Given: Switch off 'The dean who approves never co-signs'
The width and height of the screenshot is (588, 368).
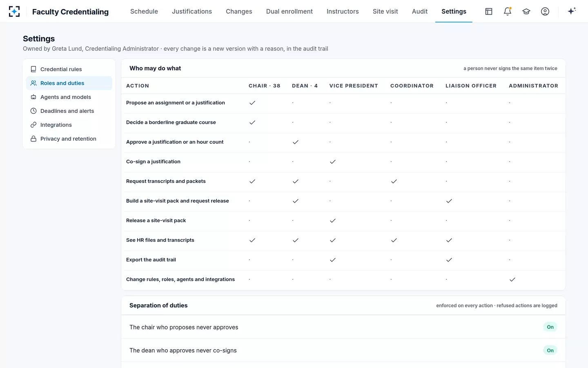Looking at the screenshot, I should click(550, 350).
